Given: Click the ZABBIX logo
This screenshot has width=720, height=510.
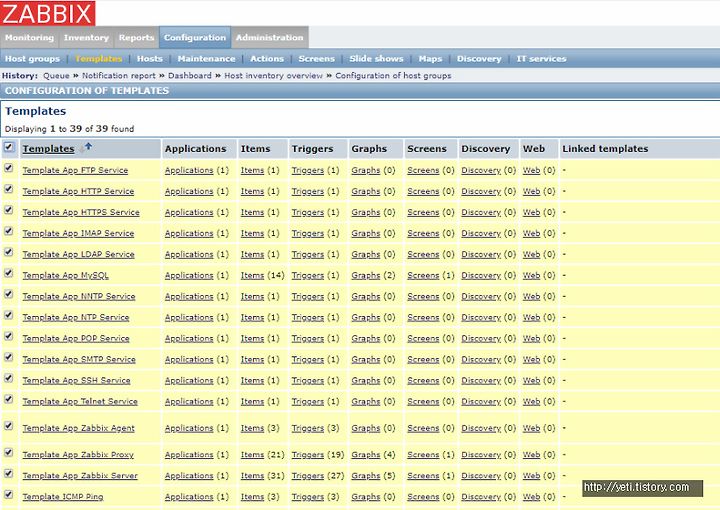Looking at the screenshot, I should point(48,13).
